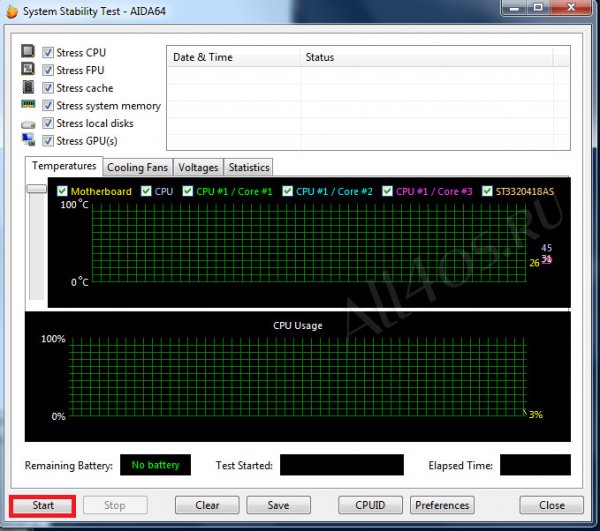This screenshot has width=600, height=531.
Task: Open Preferences dialog
Action: 442,505
